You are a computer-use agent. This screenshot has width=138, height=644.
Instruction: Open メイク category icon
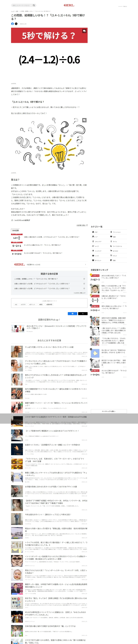coord(93,246)
